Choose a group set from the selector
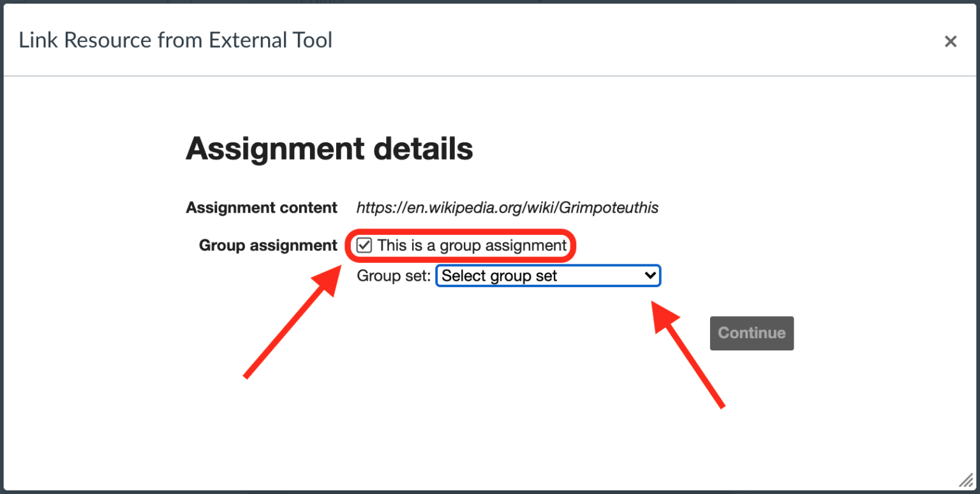 click(547, 275)
